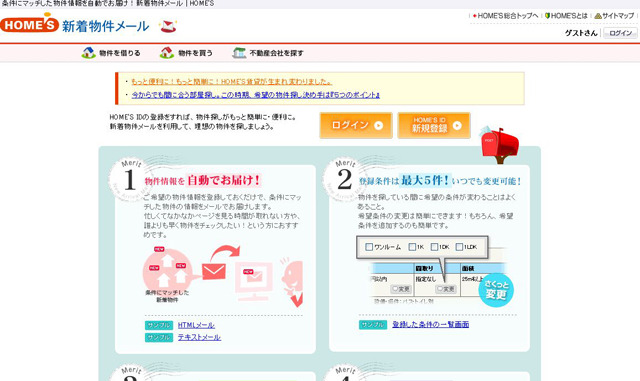The width and height of the screenshot is (640, 381).
Task: Click the ゲストさん user label
Action: tap(581, 33)
